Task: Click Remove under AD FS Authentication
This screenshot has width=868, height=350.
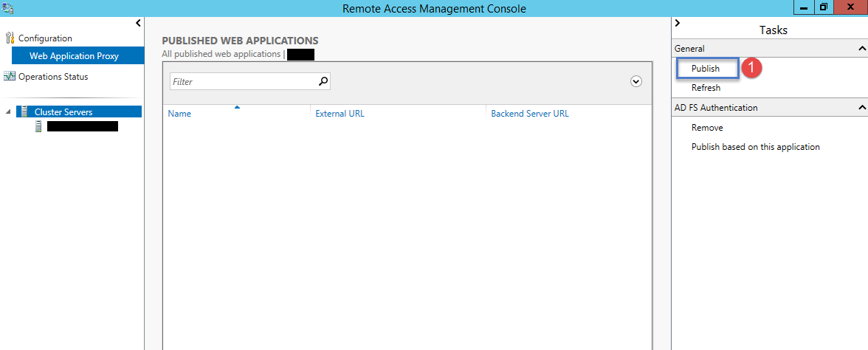Action: (x=707, y=127)
